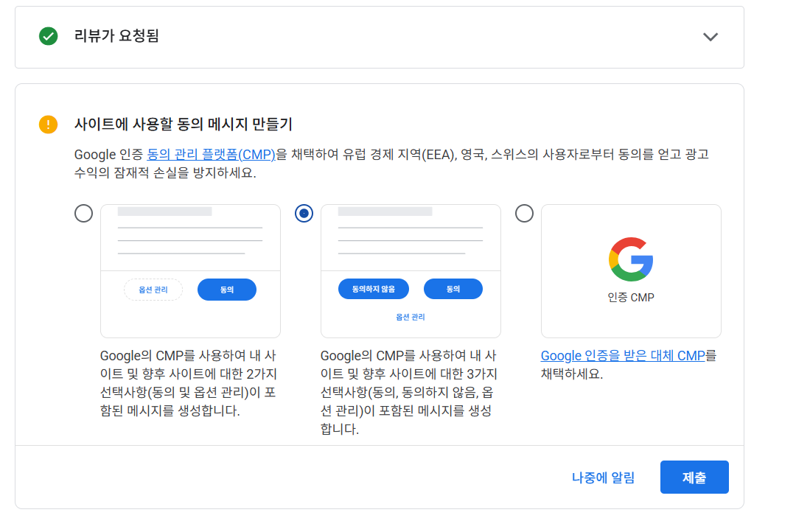This screenshot has height=532, width=796.
Task: Select the 2-choice consent message radio button
Action: (x=84, y=213)
